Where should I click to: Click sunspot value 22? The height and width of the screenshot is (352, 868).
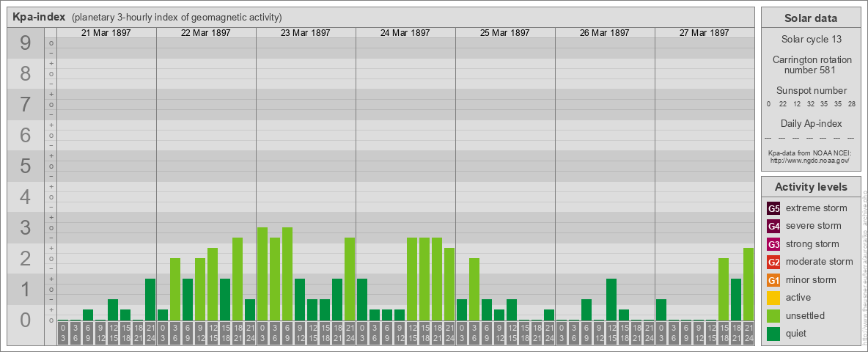783,104
